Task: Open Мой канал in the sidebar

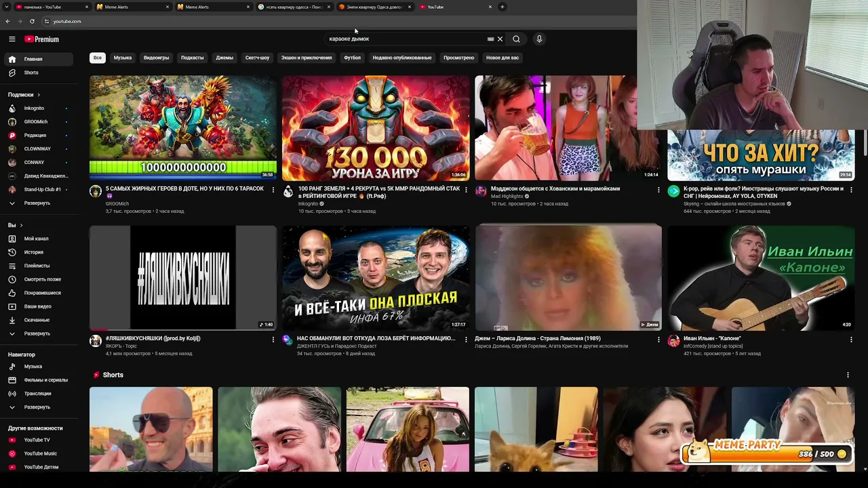Action: coord(37,239)
